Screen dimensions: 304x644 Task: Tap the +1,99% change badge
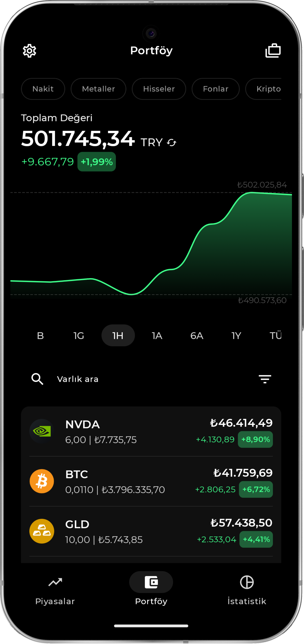(97, 162)
